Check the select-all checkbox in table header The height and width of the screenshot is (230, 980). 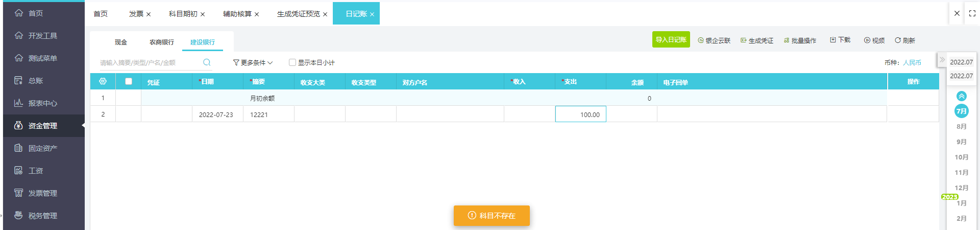point(129,81)
